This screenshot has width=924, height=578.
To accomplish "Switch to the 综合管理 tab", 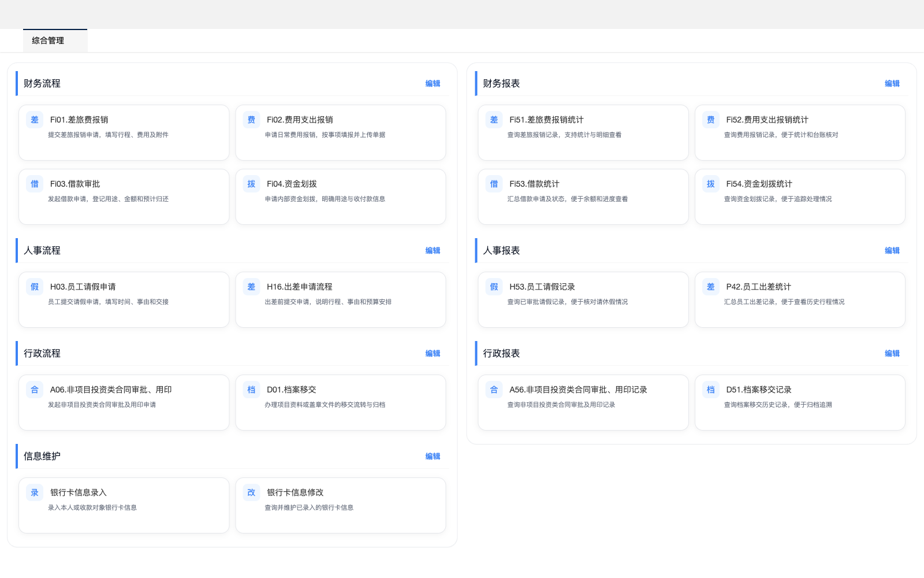I will (x=48, y=40).
